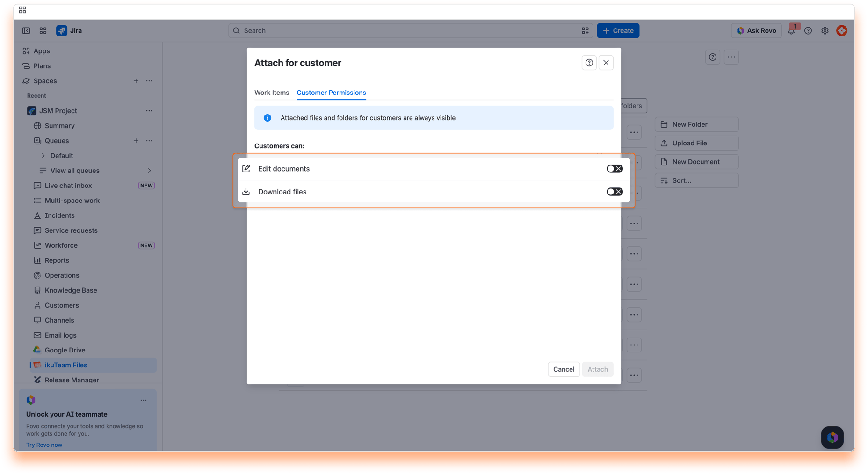Screen dimensions: 868x474
Task: Open the user profile avatar
Action: (841, 30)
